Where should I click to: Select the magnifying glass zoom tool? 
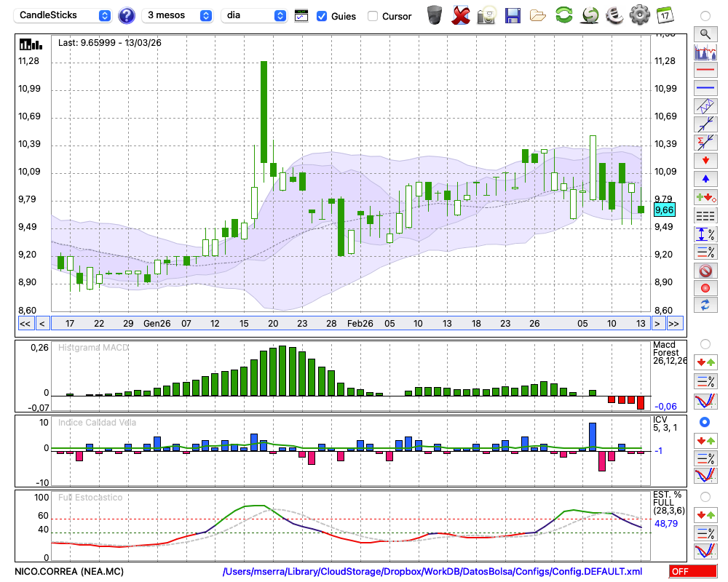pos(705,33)
